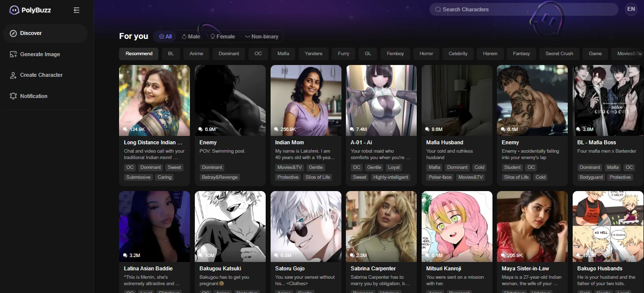Click the chat count icon on Indian Mom card
644x293 pixels.
pyautogui.click(x=276, y=129)
